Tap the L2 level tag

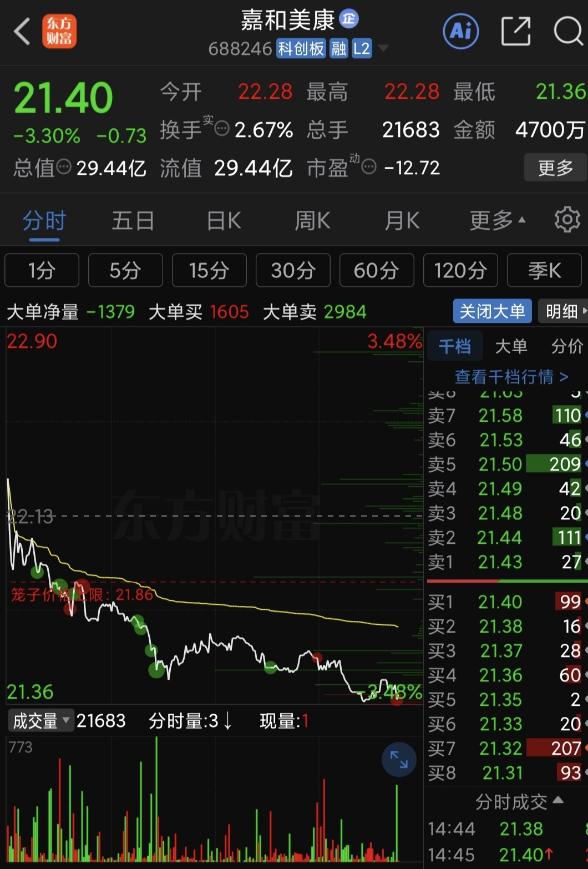[361, 49]
